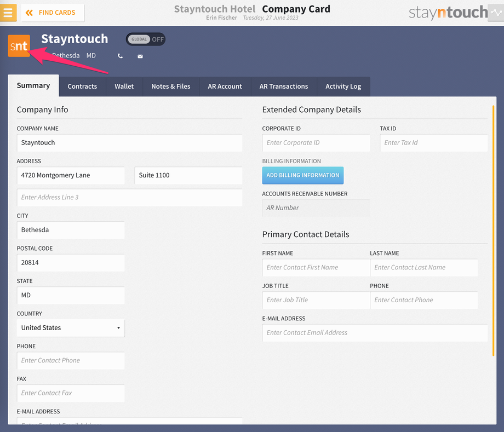Go back via Find Cards button
The image size is (504, 432).
pyautogui.click(x=53, y=13)
